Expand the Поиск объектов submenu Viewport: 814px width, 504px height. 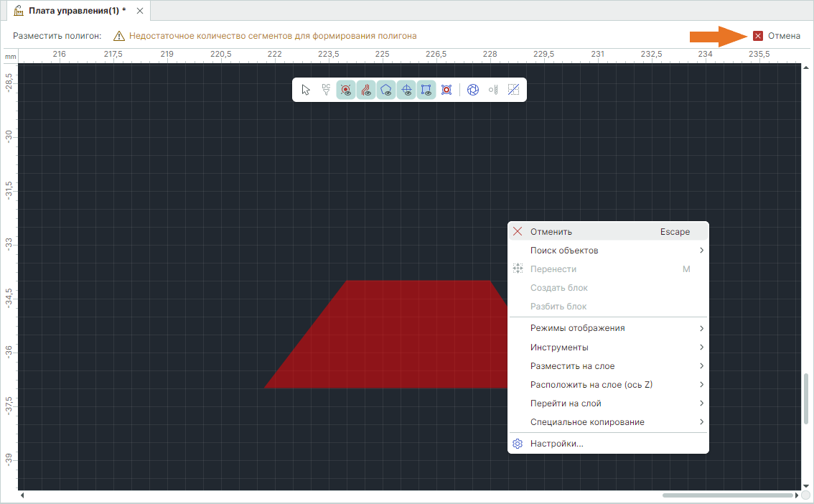[x=564, y=251]
